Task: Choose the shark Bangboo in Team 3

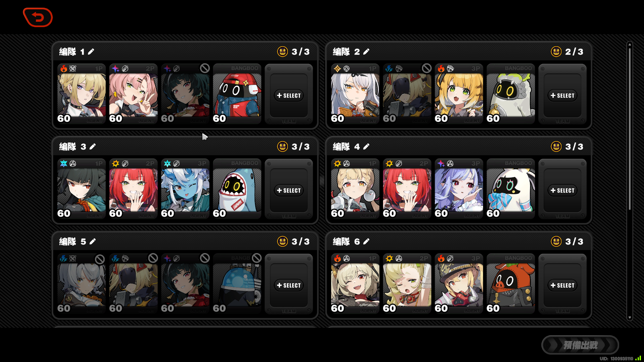Action: [x=237, y=189]
